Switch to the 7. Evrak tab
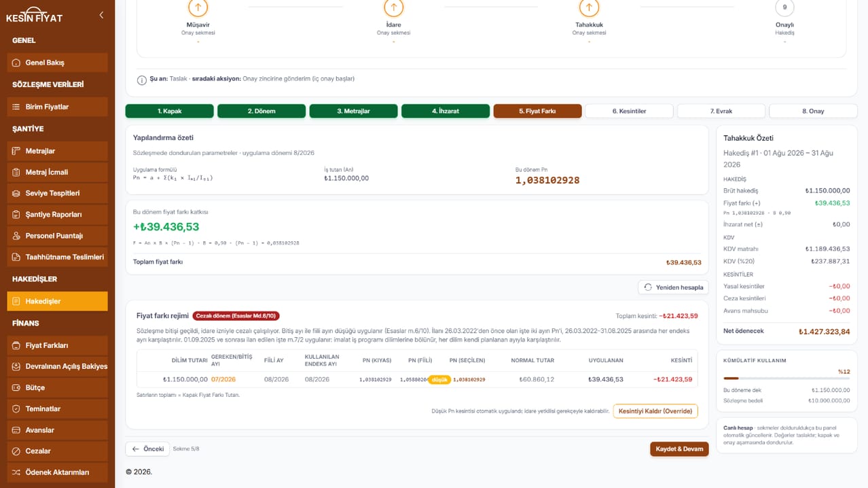This screenshot has height=488, width=868. click(721, 111)
